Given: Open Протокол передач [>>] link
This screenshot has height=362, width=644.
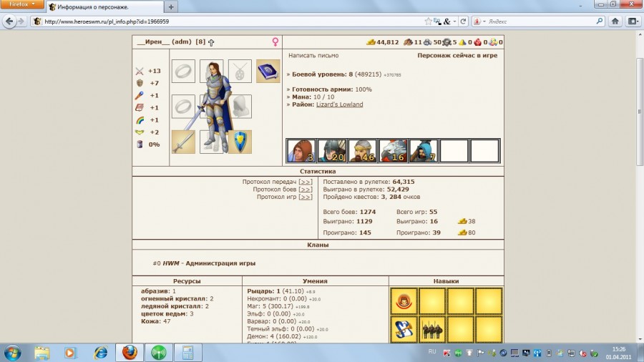Looking at the screenshot, I should coord(305,182).
